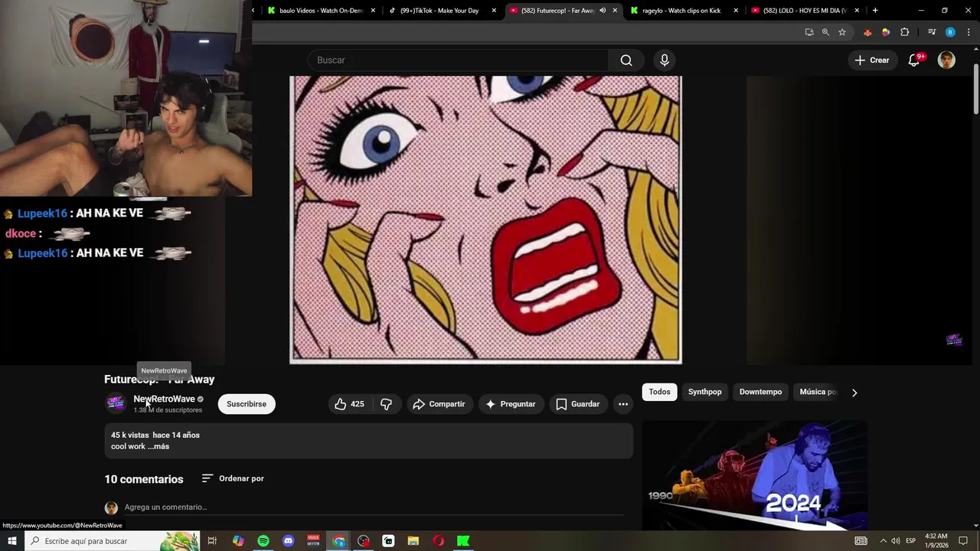980x551 pixels.
Task: Click the YouTube search magnifier button
Action: 626,60
